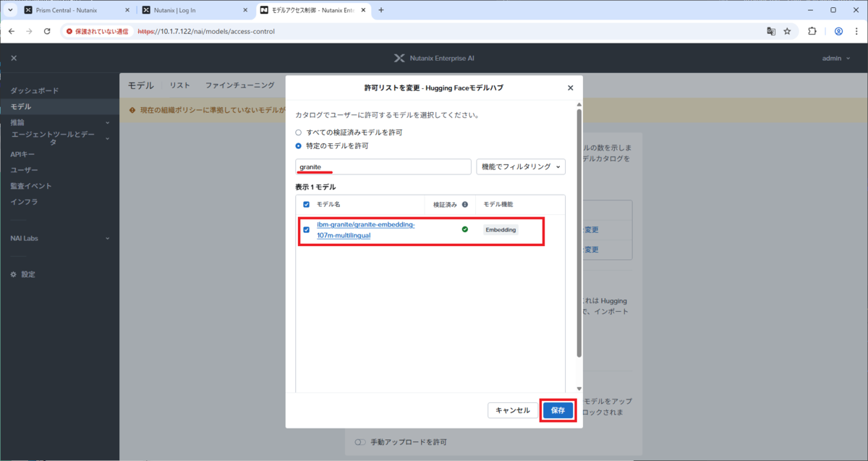Expand the 推論 sidebar section

coord(59,122)
